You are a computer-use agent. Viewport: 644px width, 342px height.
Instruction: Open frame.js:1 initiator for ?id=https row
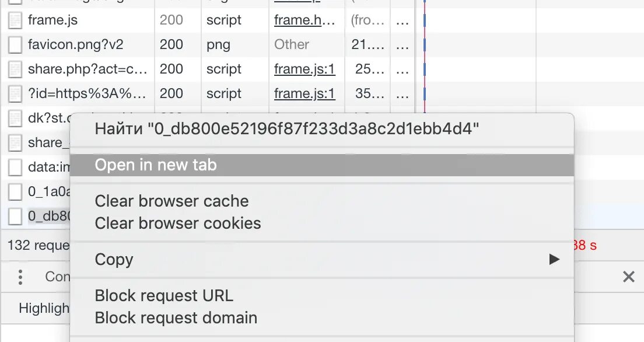(304, 93)
